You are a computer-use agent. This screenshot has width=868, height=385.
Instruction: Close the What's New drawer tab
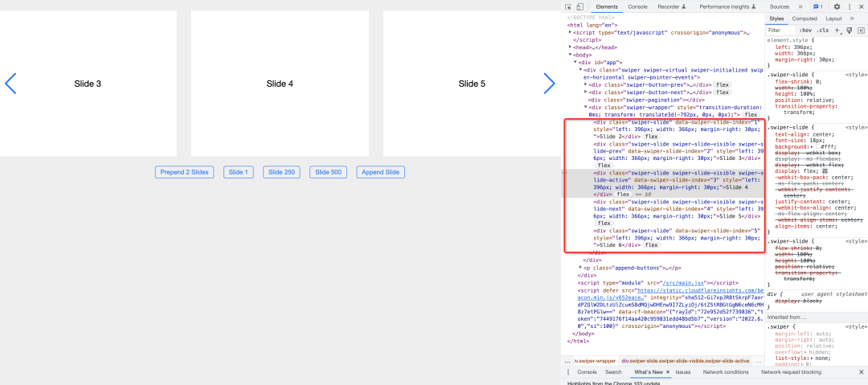click(668, 371)
